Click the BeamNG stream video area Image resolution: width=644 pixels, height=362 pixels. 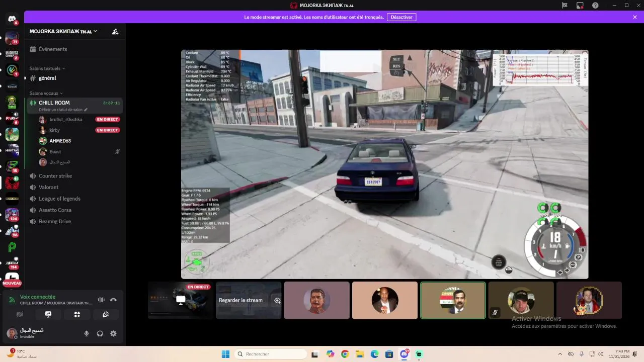click(x=384, y=164)
